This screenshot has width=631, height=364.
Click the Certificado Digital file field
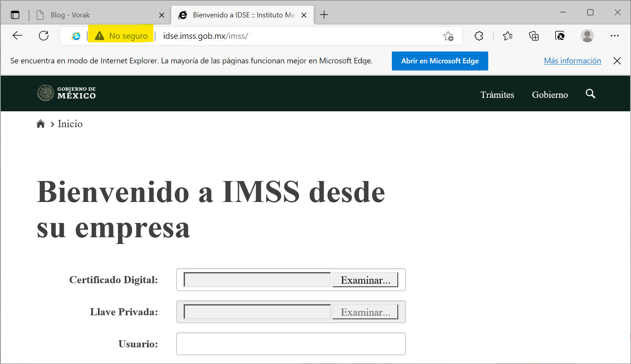click(257, 280)
